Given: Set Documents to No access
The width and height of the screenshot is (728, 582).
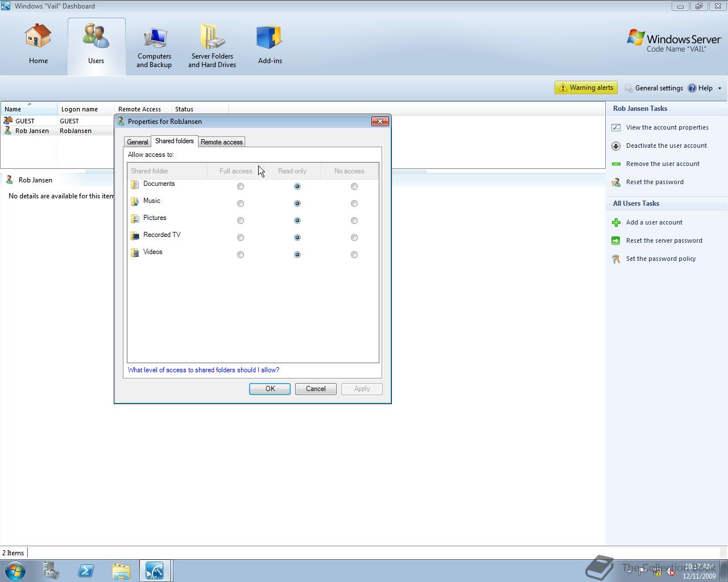Looking at the screenshot, I should point(354,186).
